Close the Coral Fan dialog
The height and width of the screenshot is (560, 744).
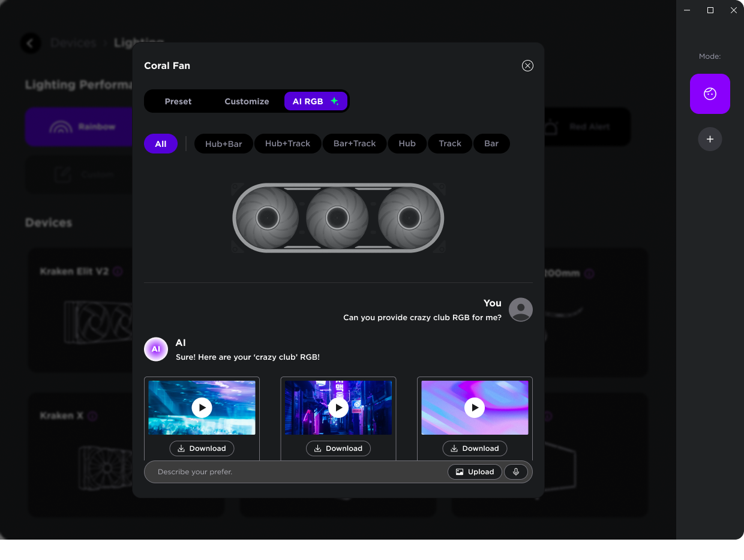527,66
